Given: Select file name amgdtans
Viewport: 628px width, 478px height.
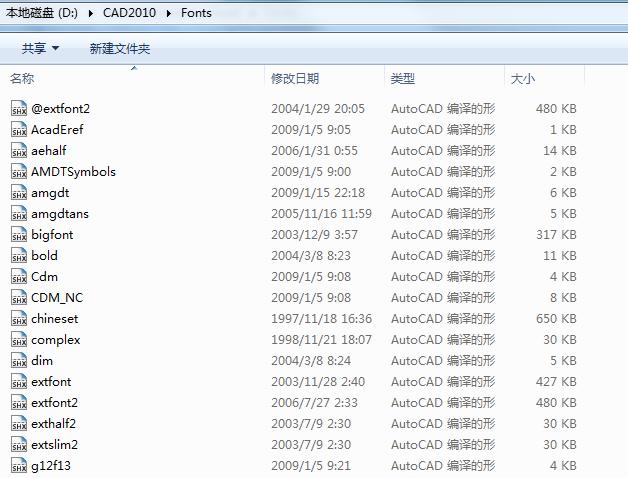Looking at the screenshot, I should click(x=60, y=214).
